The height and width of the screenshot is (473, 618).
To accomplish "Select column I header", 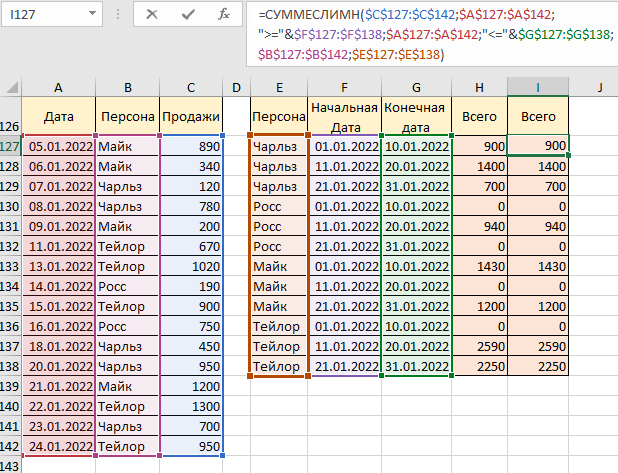I will coord(538,88).
